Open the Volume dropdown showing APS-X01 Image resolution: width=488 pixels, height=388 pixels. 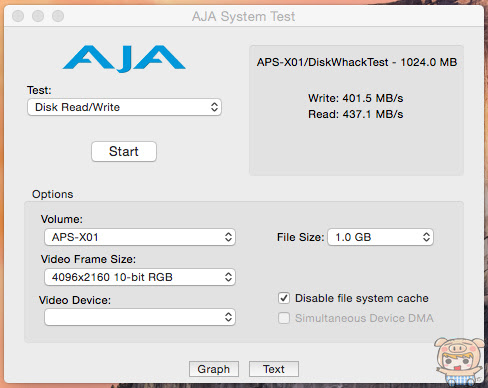tap(140, 237)
